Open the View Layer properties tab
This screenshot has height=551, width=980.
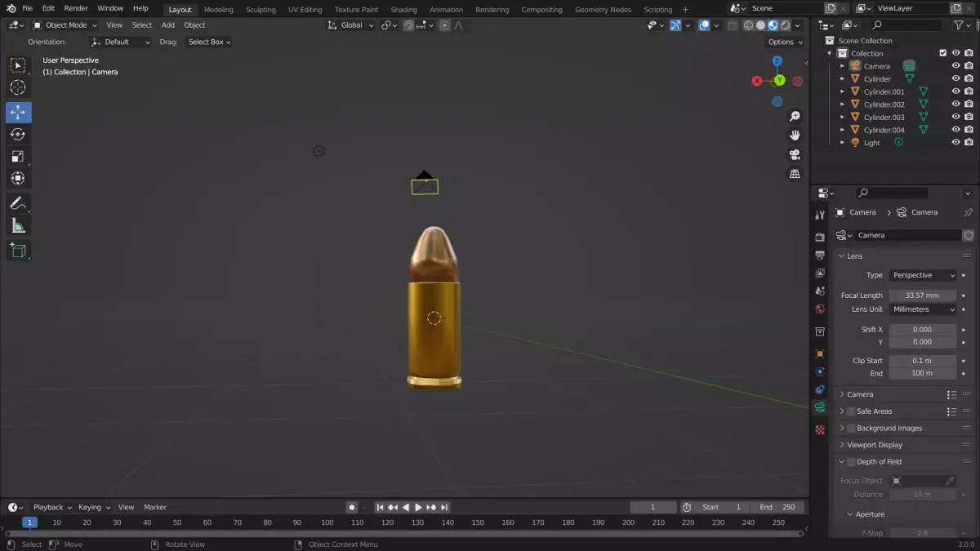point(820,273)
